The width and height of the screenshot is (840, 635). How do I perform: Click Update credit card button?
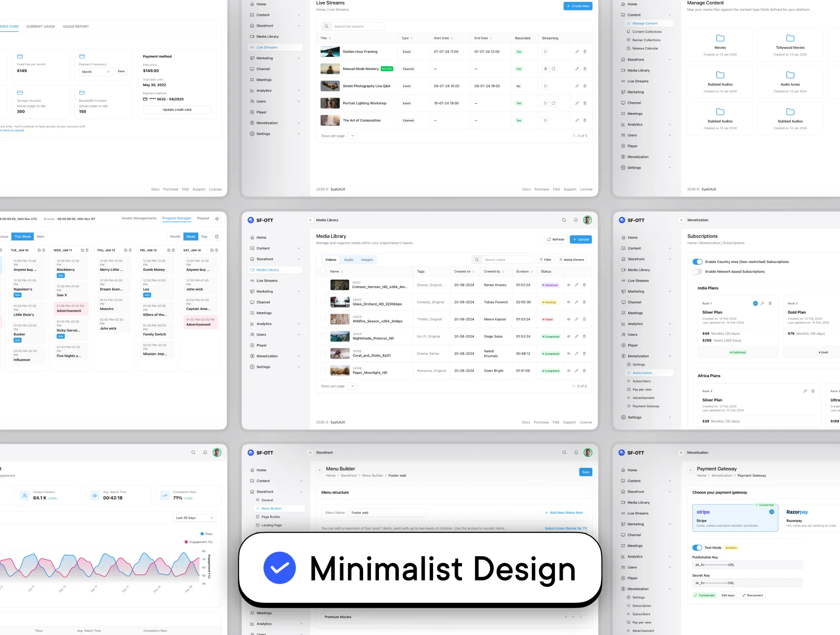(x=177, y=110)
